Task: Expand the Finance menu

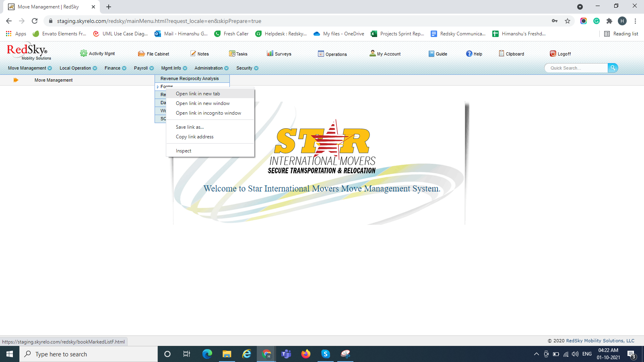Action: pos(115,68)
